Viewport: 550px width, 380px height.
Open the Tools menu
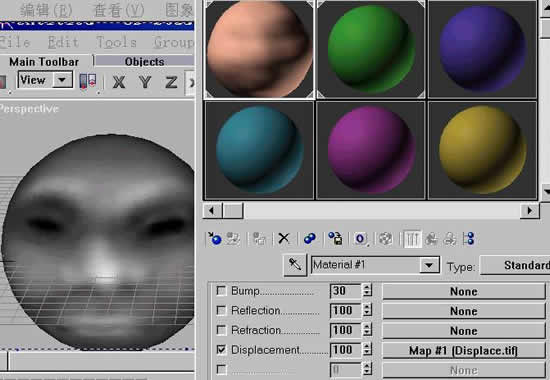(116, 42)
